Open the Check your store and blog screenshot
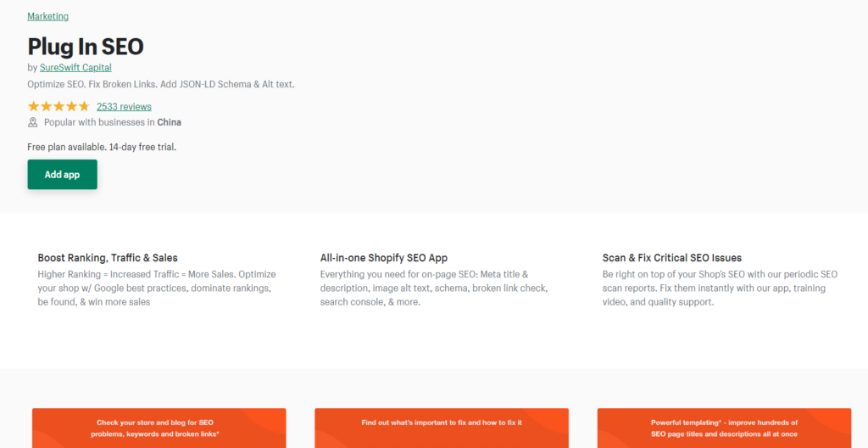Image resolution: width=868 pixels, height=448 pixels. point(159,428)
